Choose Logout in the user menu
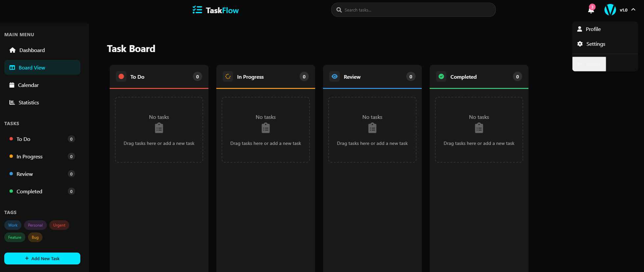Image resolution: width=644 pixels, height=272 pixels. click(x=589, y=64)
